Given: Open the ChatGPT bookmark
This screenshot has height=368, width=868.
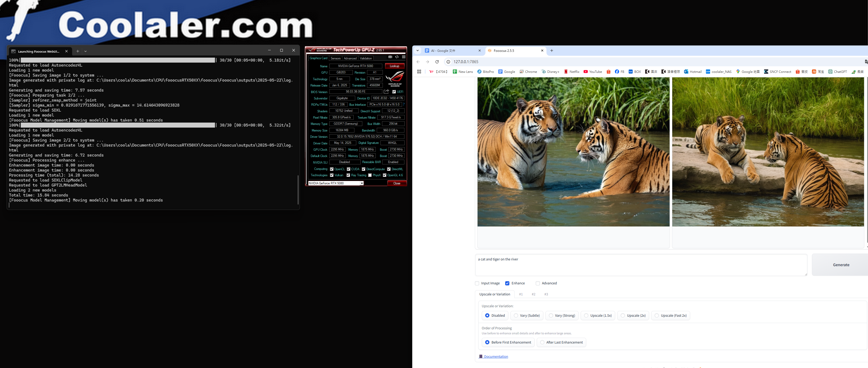Looking at the screenshot, I should 837,72.
